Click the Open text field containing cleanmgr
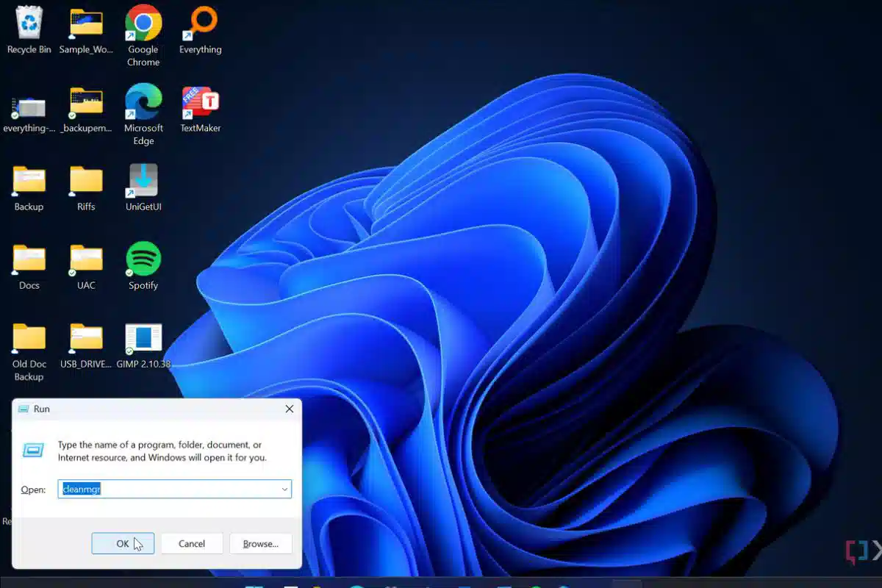The height and width of the screenshot is (588, 882). click(175, 490)
